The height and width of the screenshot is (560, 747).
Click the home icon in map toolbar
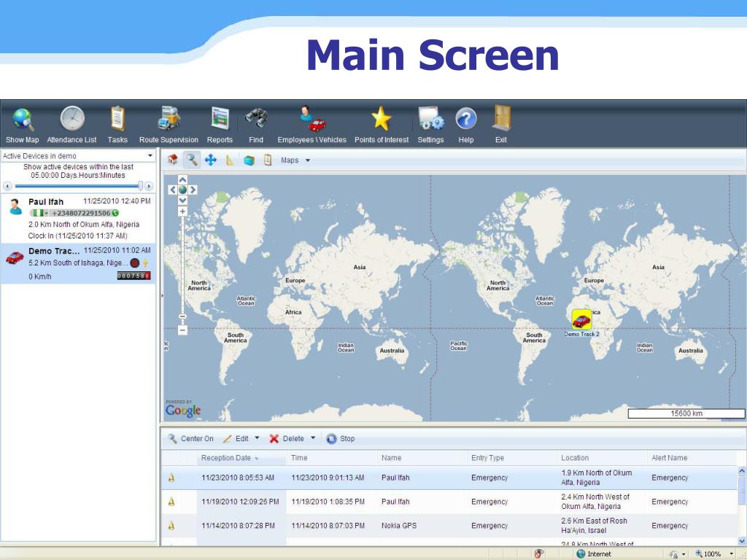click(173, 160)
